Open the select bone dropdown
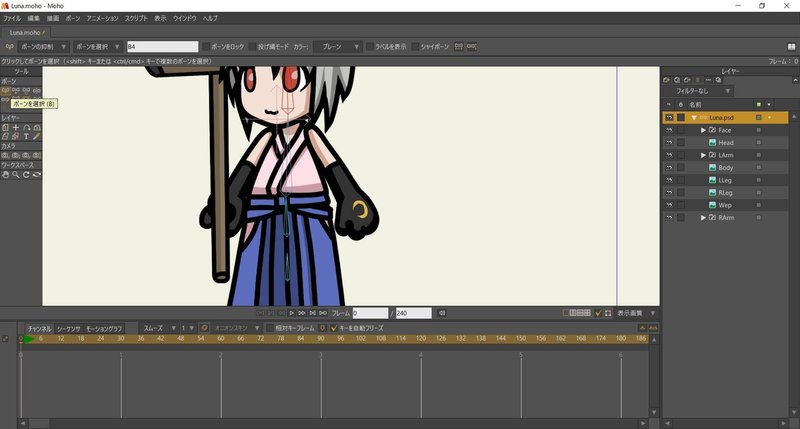800x429 pixels. 97,46
